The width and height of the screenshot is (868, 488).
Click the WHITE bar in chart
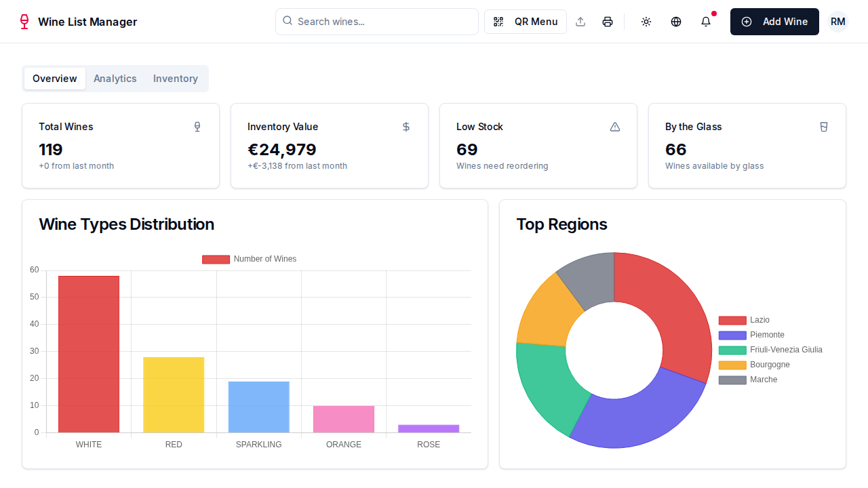click(89, 354)
